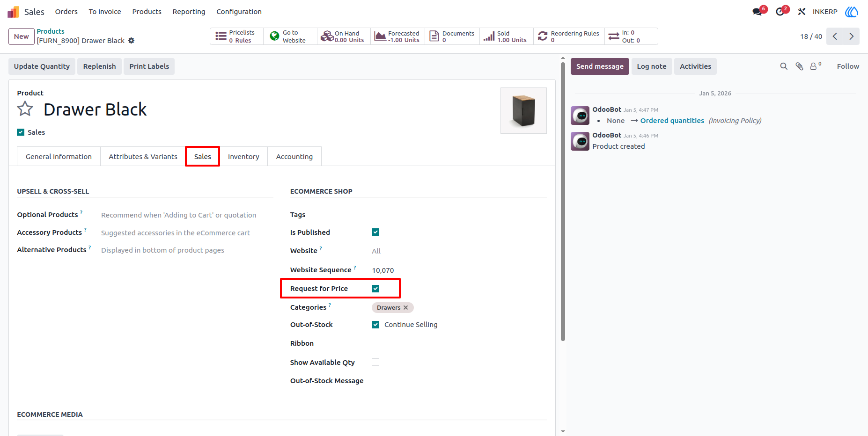Click Print Labels button
868x436 pixels.
(149, 66)
